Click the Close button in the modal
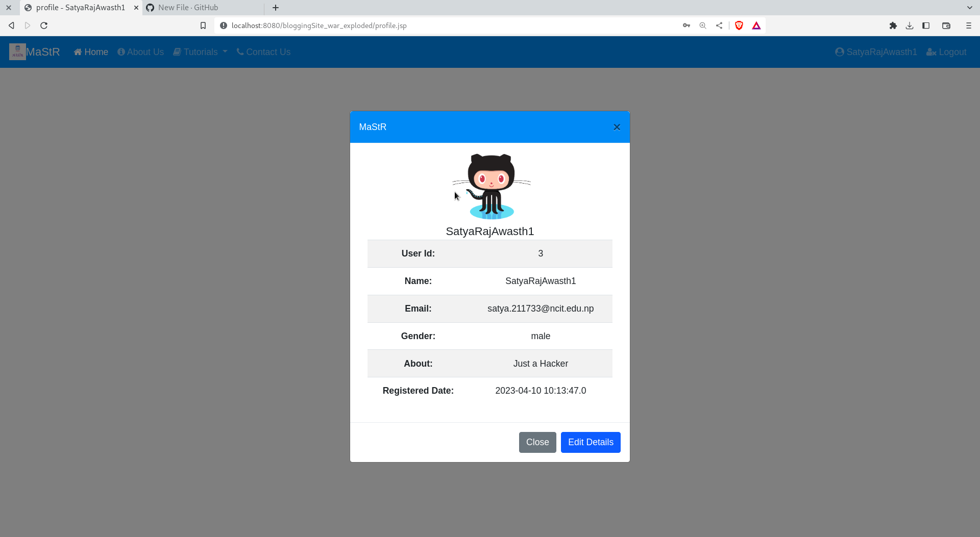 point(537,442)
